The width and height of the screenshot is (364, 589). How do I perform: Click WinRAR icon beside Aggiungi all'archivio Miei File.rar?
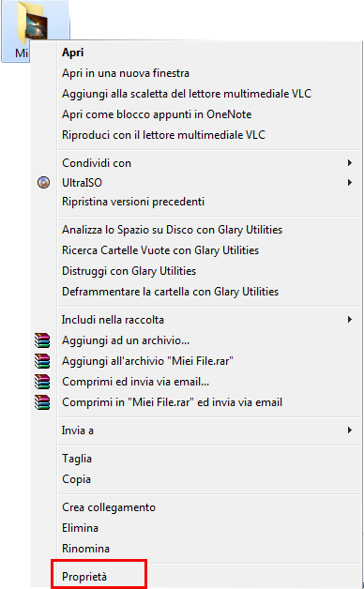(x=42, y=361)
